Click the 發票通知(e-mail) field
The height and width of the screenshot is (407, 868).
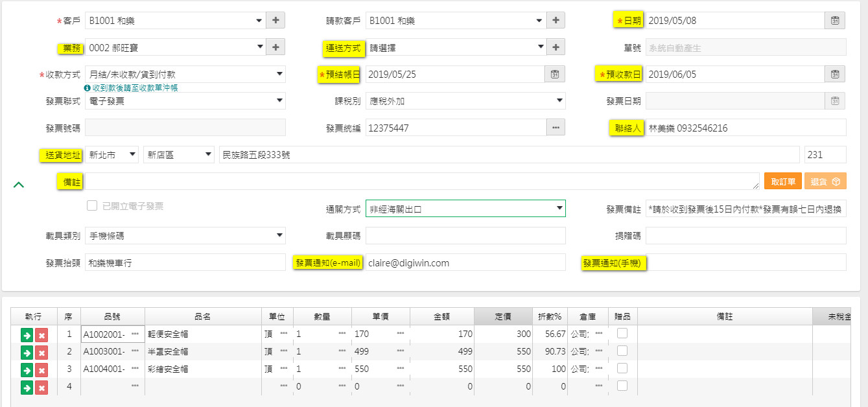pyautogui.click(x=465, y=262)
